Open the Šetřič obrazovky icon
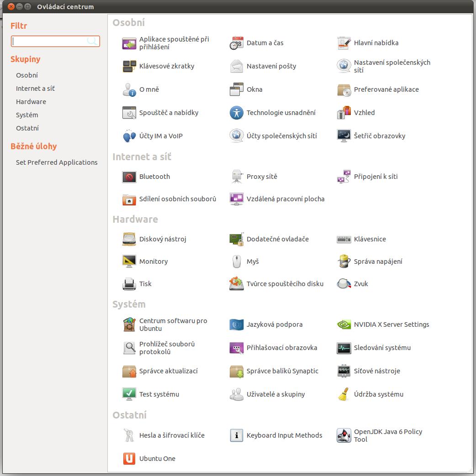Image resolution: width=476 pixels, height=476 pixels. 344,136
